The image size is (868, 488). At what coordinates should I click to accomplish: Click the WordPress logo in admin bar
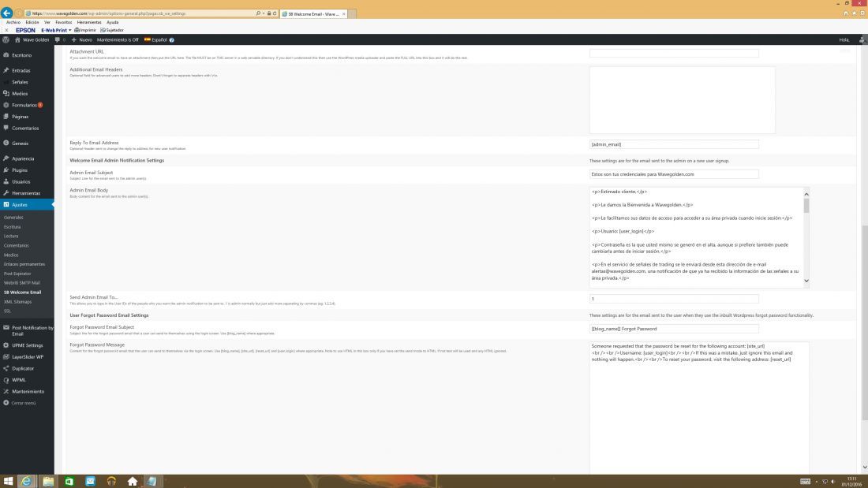point(6,40)
